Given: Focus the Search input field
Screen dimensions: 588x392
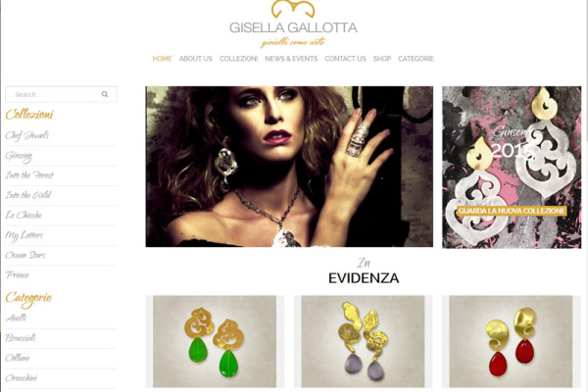Looking at the screenshot, I should click(61, 94).
